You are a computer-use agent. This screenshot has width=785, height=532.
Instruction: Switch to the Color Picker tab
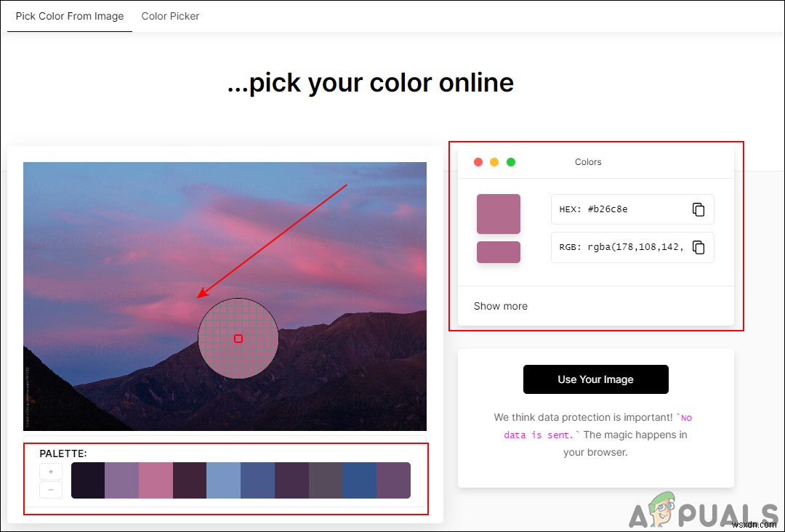(x=170, y=16)
